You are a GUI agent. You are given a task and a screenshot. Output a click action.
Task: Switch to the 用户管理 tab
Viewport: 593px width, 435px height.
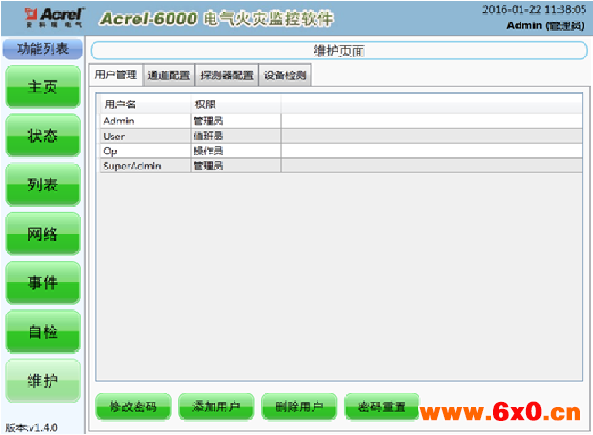[x=116, y=75]
